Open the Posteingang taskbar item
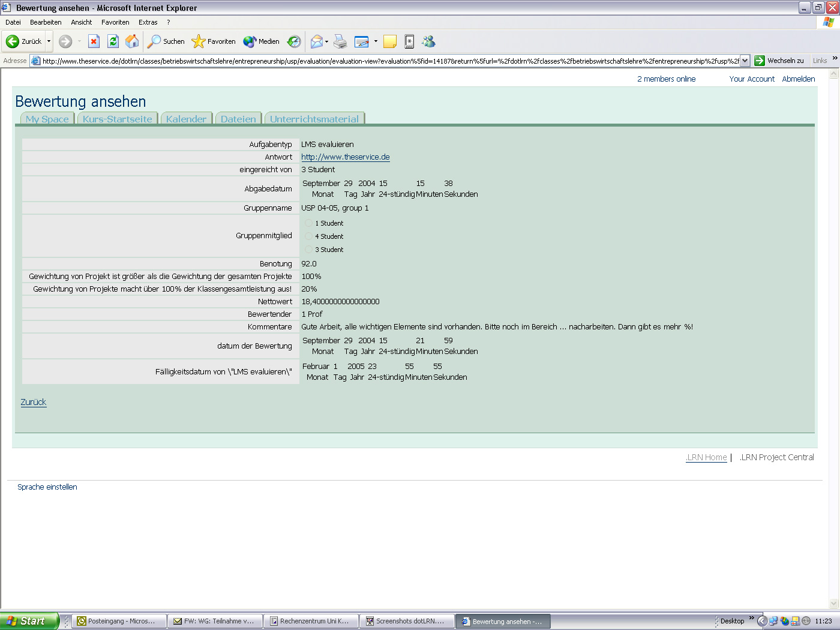This screenshot has height=630, width=840. pos(118,620)
